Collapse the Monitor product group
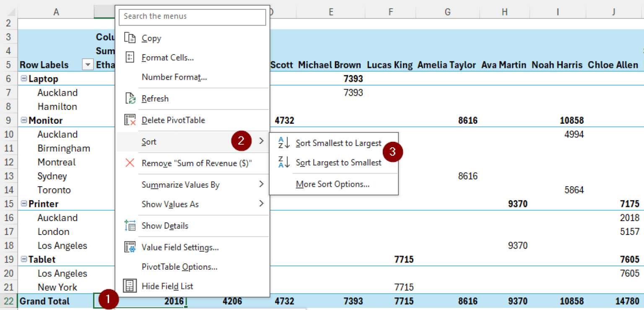 coord(24,120)
